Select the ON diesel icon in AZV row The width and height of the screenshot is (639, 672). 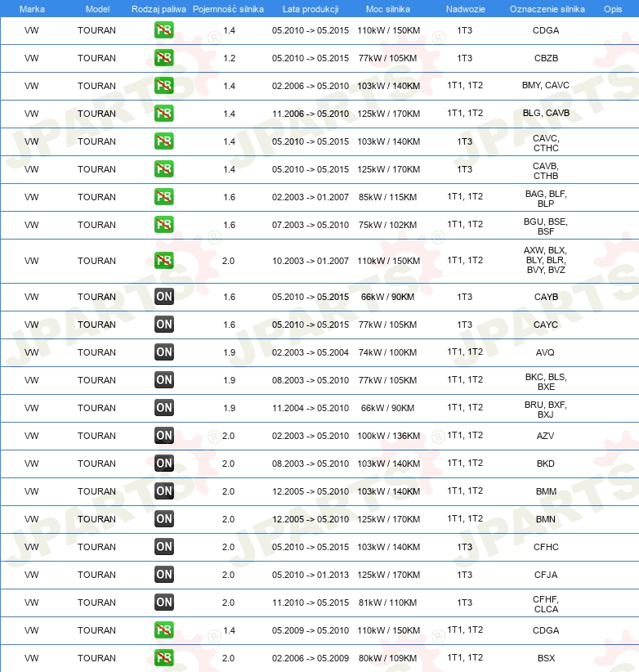point(164,436)
